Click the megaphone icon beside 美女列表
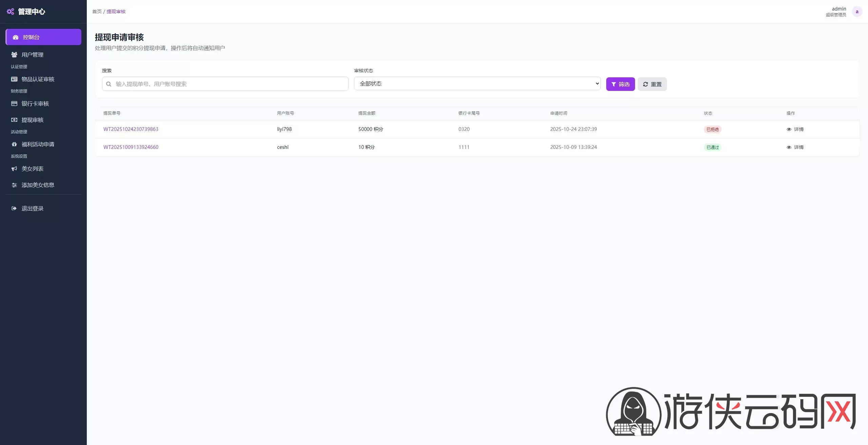Image resolution: width=868 pixels, height=445 pixels. 14,169
